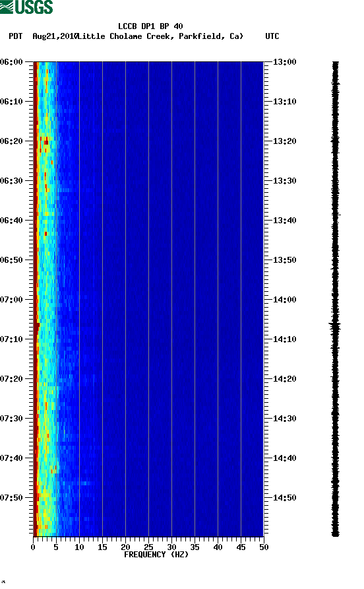Click the 10 Hz frequency axis label
Image resolution: width=364 pixels, height=589 pixels.
point(79,547)
